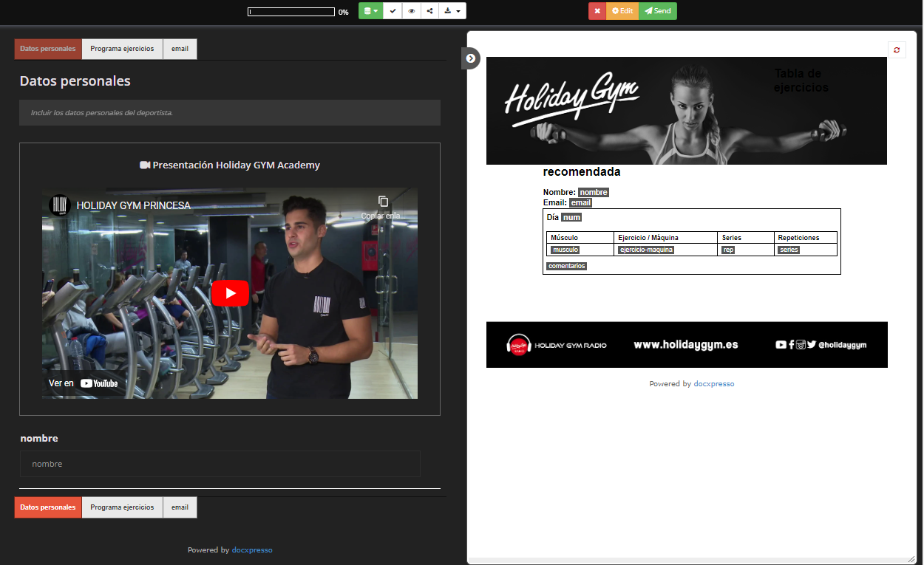Click the nombre input field
This screenshot has width=924, height=565.
coord(220,464)
